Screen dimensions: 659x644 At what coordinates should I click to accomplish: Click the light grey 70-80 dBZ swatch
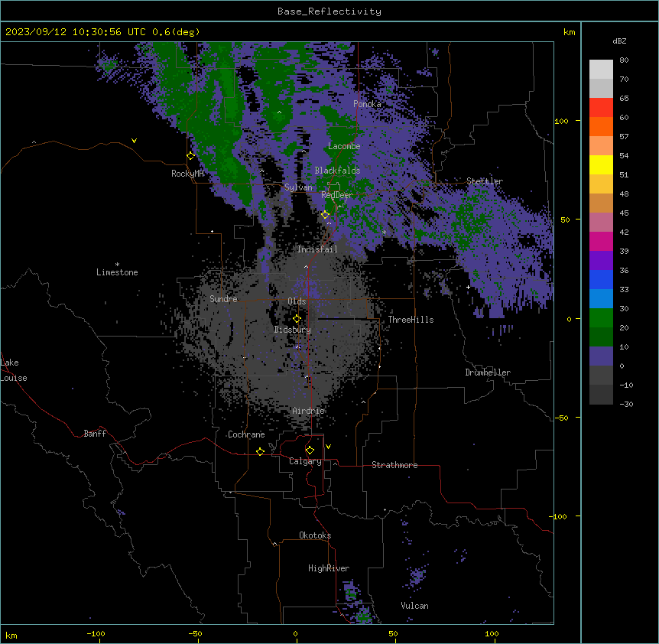click(601, 70)
